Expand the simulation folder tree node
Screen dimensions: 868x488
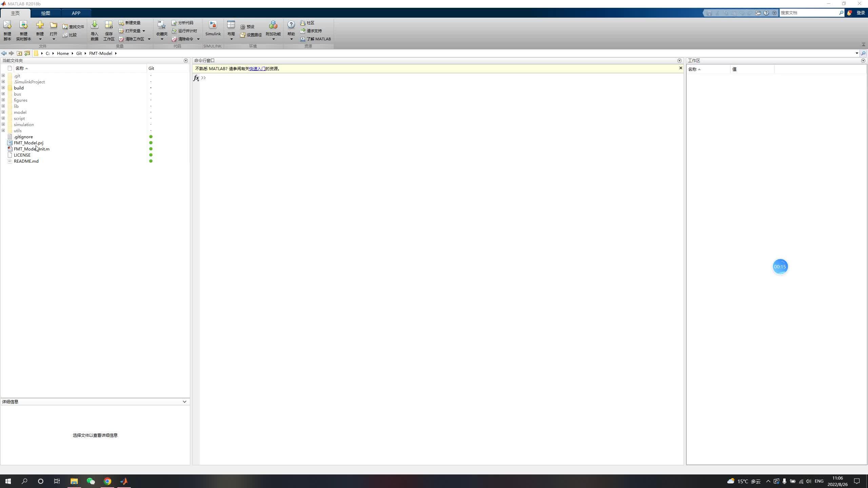[3, 124]
